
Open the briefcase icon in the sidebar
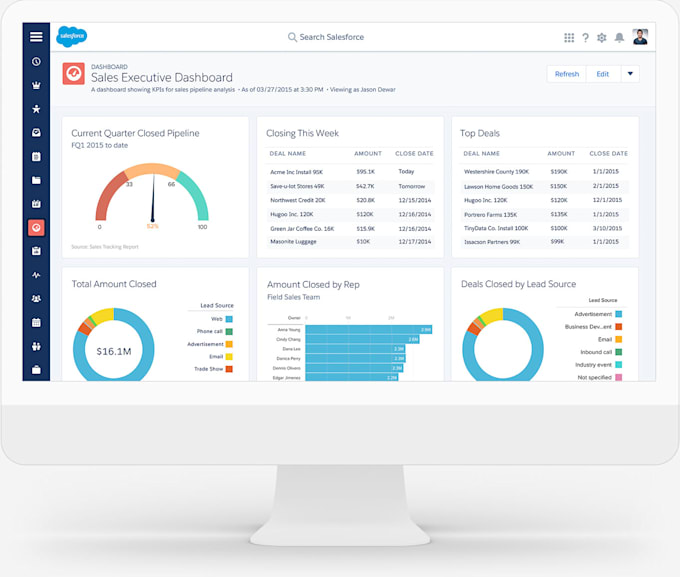point(36,370)
